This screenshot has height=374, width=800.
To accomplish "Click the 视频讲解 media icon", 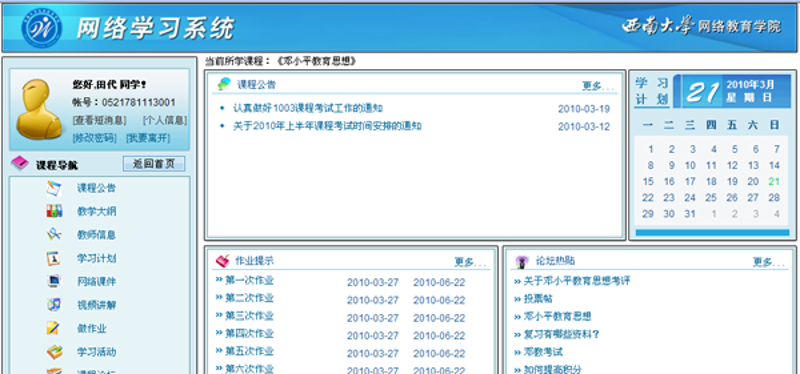I will pos(54,305).
